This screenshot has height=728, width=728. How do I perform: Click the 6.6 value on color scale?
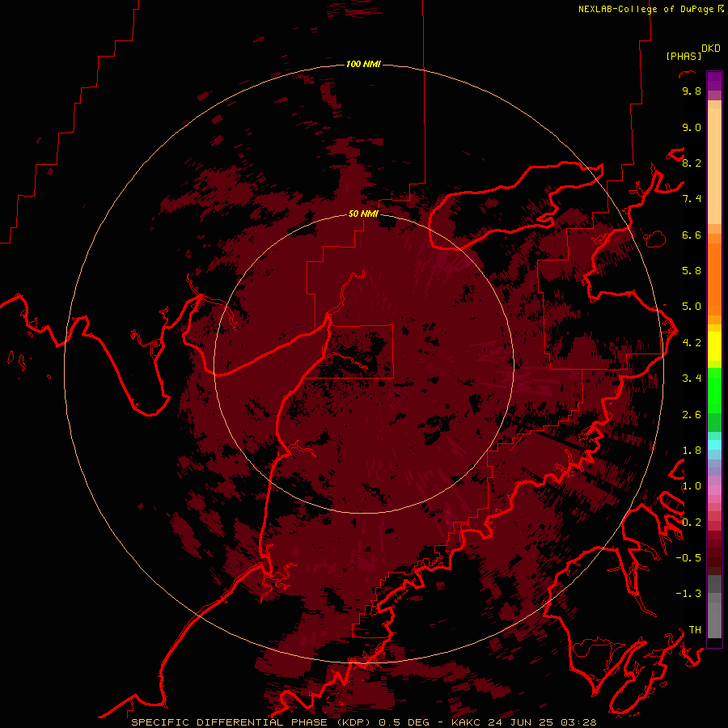[692, 235]
